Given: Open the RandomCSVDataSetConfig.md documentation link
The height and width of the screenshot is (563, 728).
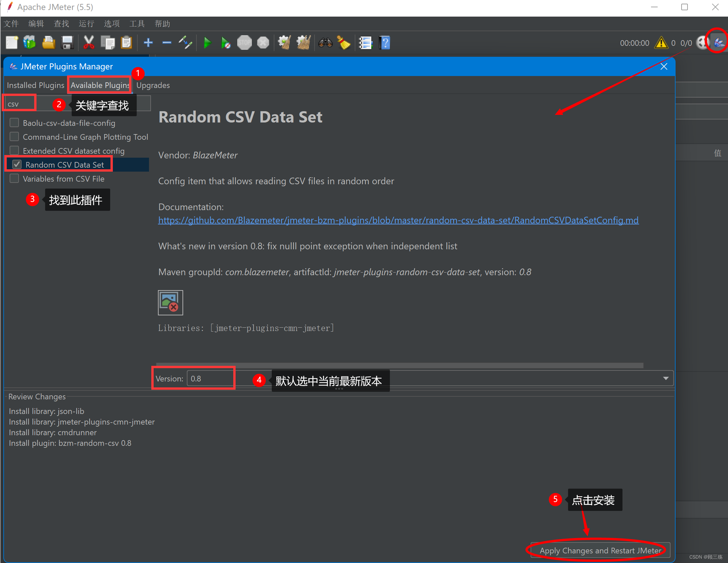Looking at the screenshot, I should [398, 220].
